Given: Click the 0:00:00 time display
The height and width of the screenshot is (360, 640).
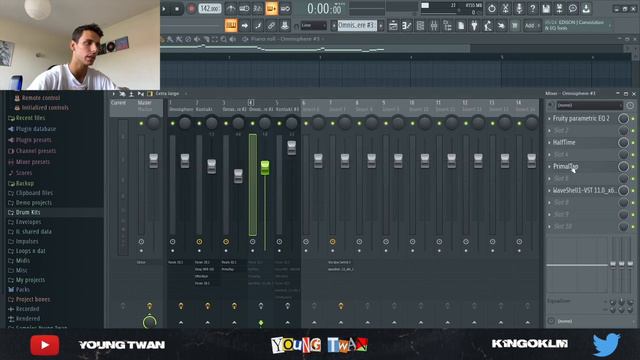Looking at the screenshot, I should coord(325,8).
